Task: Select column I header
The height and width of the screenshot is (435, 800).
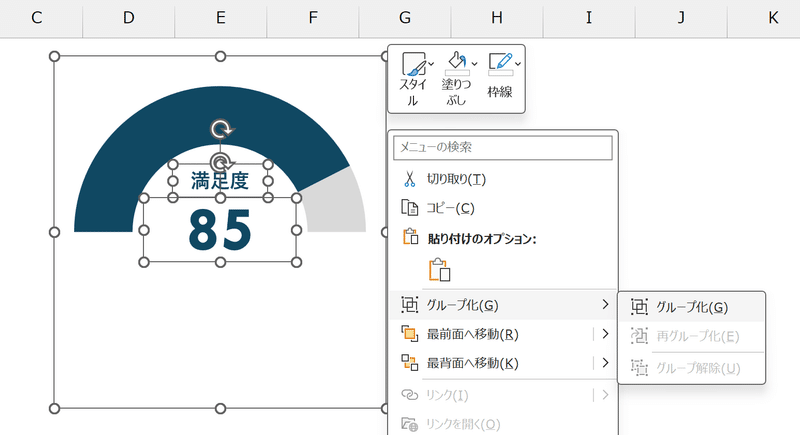Action: click(x=589, y=18)
